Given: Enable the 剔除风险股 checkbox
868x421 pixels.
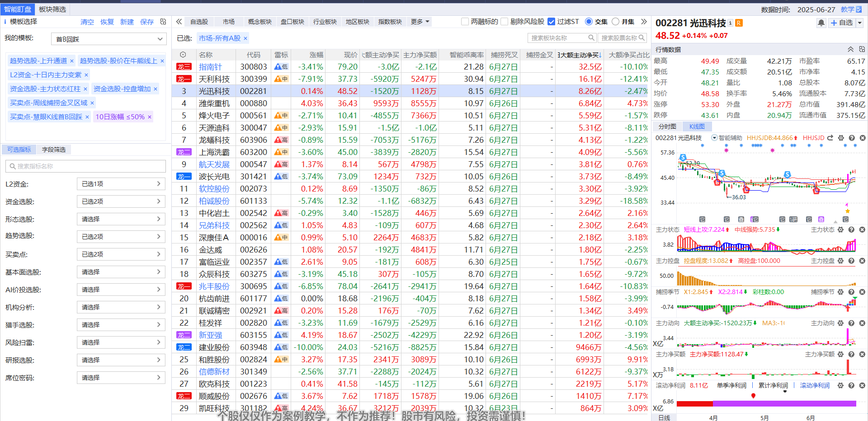Looking at the screenshot, I should click(x=504, y=21).
